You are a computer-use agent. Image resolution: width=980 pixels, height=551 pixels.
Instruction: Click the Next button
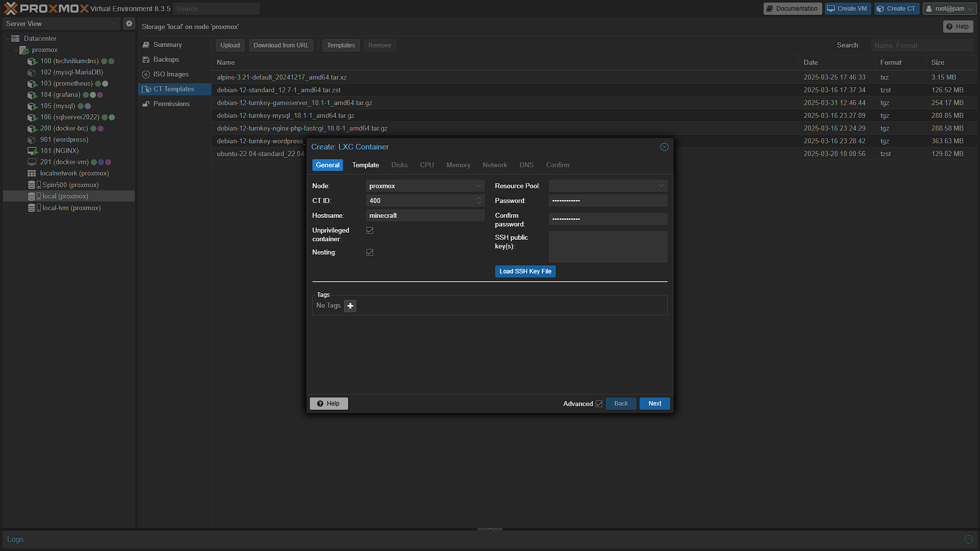click(x=655, y=404)
